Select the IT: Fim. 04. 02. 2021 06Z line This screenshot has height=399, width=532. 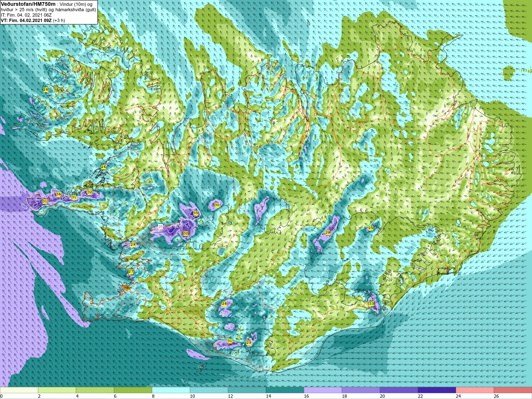click(x=26, y=15)
